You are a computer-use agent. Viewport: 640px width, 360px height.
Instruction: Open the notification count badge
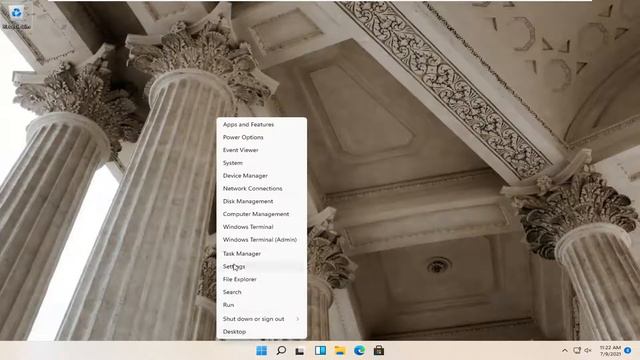point(628,351)
